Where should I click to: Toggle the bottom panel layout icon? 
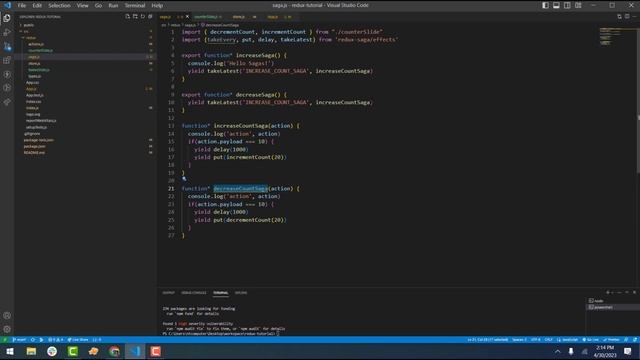click(x=556, y=5)
